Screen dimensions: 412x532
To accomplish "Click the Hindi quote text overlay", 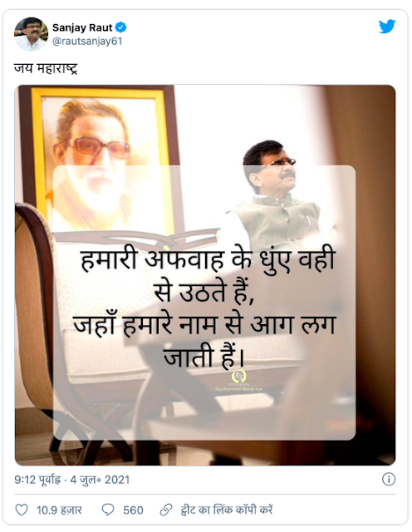I will pyautogui.click(x=204, y=308).
